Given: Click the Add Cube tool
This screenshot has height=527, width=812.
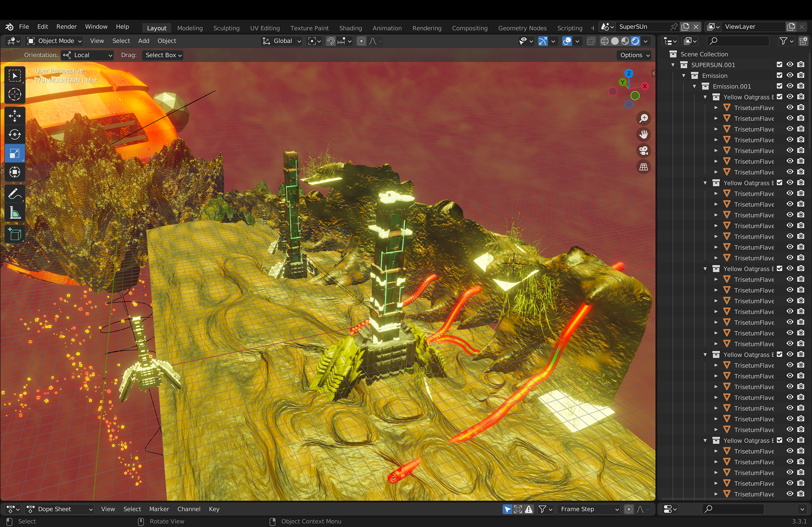Looking at the screenshot, I should pos(14,234).
